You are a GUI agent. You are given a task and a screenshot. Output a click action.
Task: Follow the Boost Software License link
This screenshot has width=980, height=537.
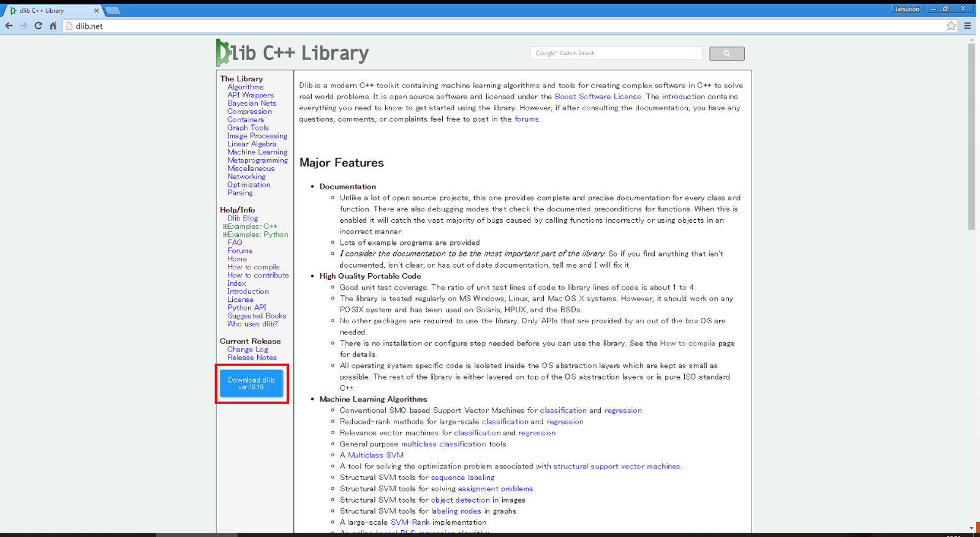pos(598,97)
